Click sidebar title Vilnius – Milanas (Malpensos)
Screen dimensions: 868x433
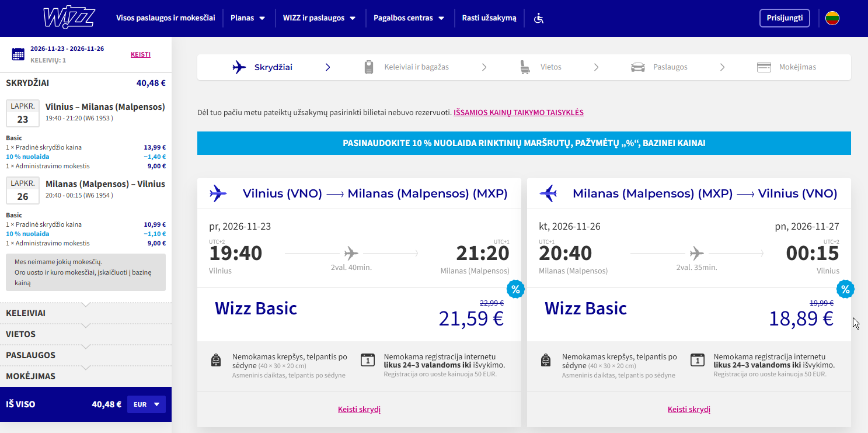point(105,107)
